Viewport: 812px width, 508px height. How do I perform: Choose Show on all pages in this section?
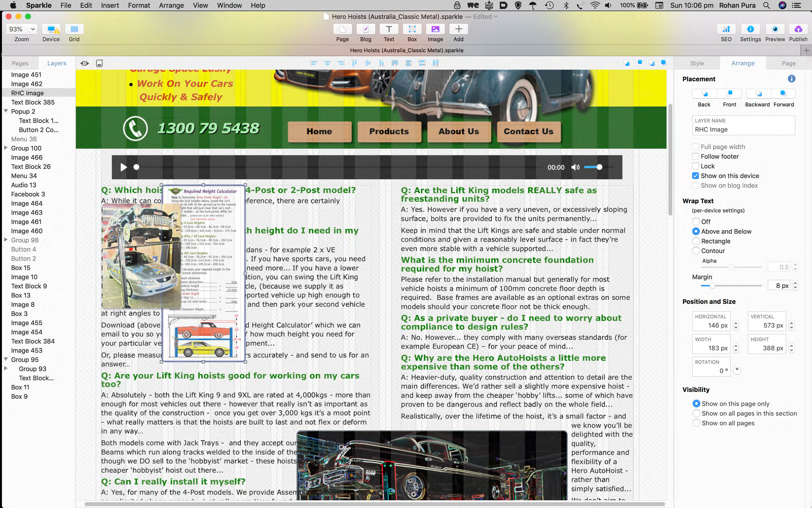(696, 414)
